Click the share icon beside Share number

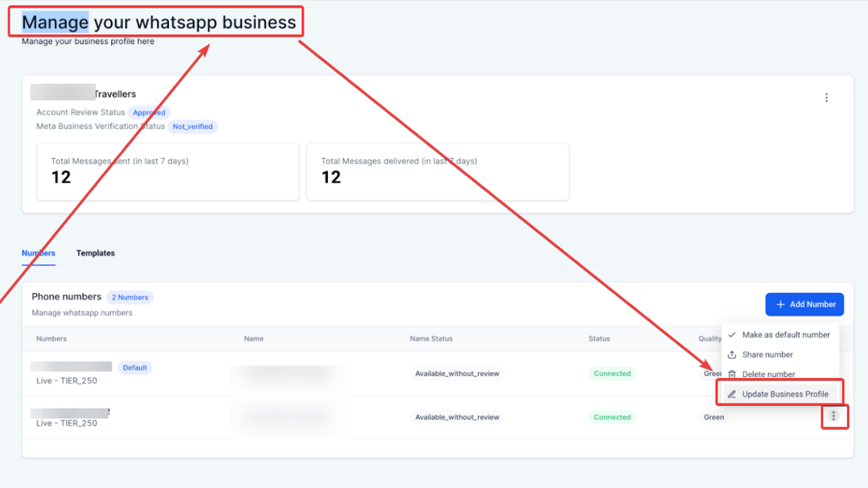(x=732, y=355)
